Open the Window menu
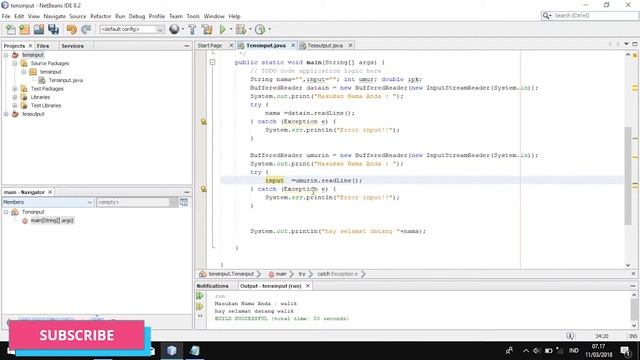The width and height of the screenshot is (640, 360). coord(214,16)
